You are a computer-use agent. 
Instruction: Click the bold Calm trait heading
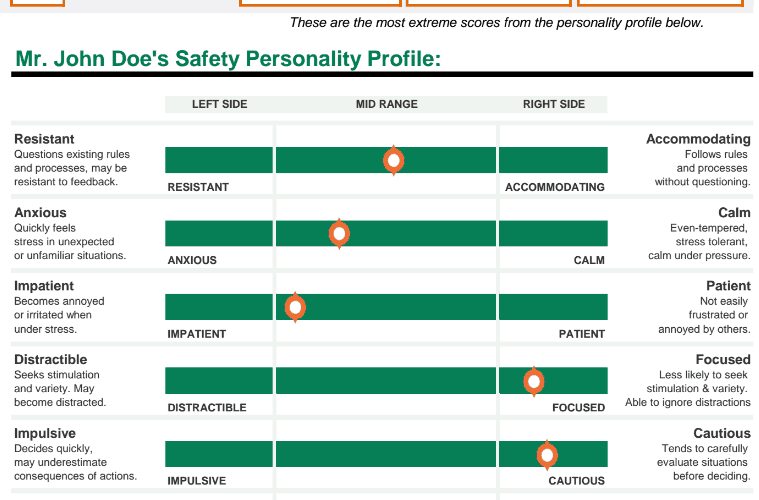click(734, 212)
